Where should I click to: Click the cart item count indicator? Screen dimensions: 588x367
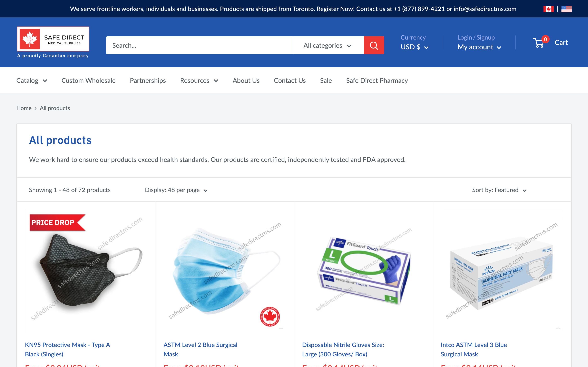tap(546, 39)
